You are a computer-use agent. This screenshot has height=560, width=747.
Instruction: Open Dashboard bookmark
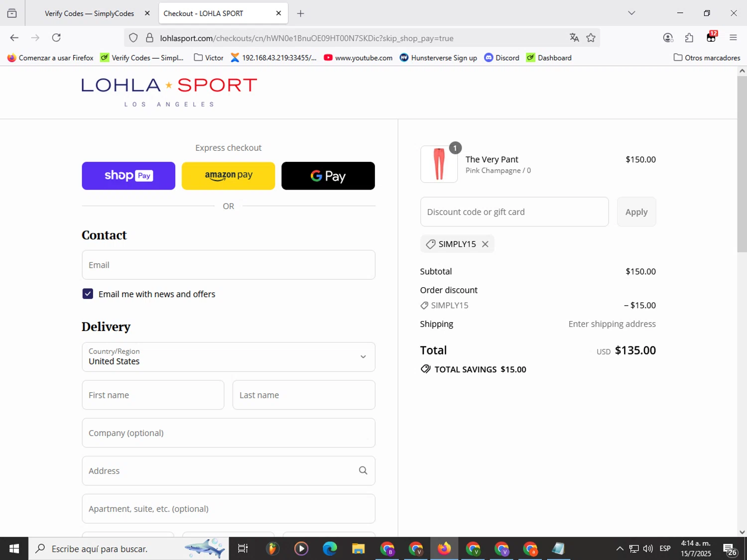549,58
